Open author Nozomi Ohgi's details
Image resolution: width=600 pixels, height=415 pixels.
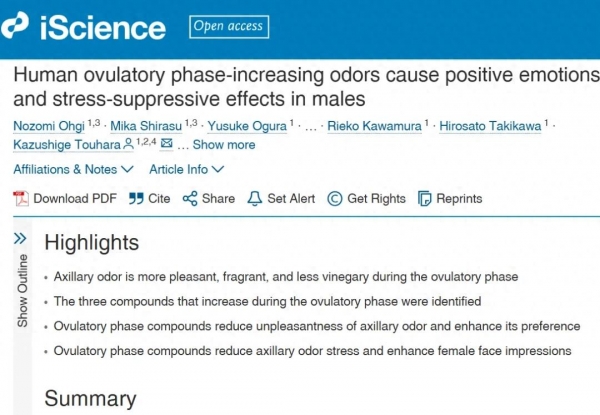[x=46, y=125]
